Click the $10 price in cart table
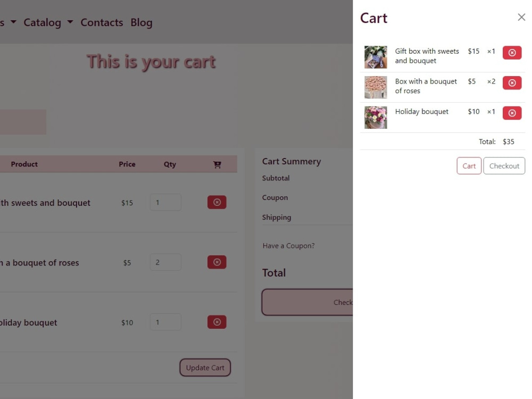 pos(127,323)
